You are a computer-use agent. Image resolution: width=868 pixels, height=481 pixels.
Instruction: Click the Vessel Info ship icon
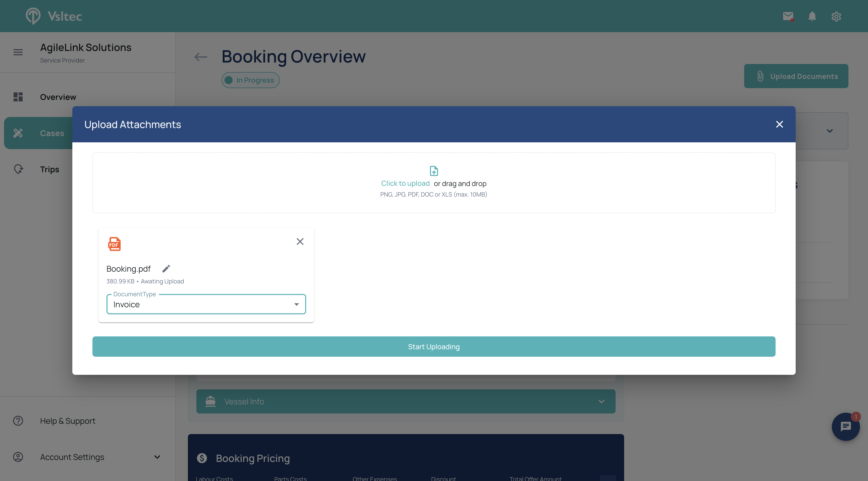211,401
